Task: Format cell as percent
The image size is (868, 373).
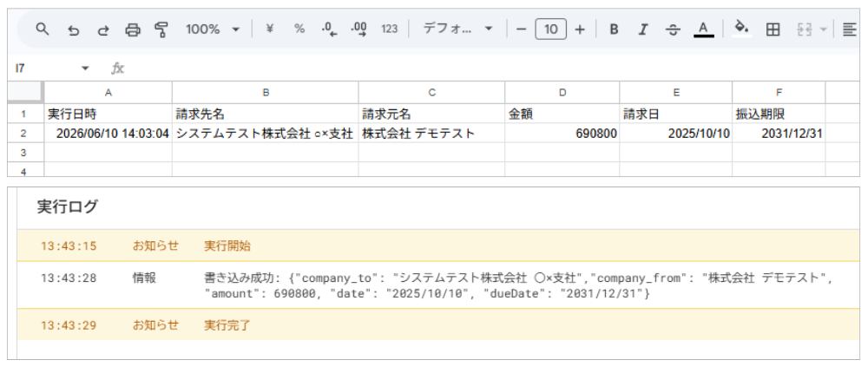Action: pyautogui.click(x=299, y=29)
